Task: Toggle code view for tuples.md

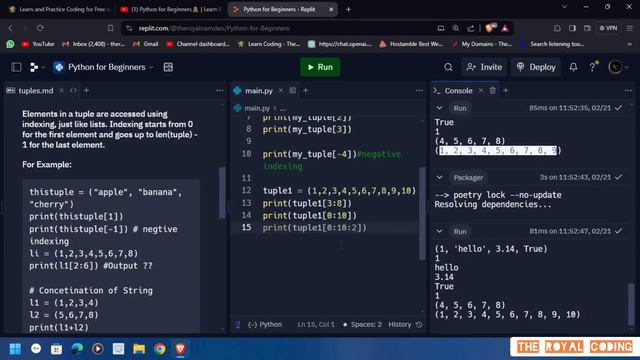Action: click(73, 90)
